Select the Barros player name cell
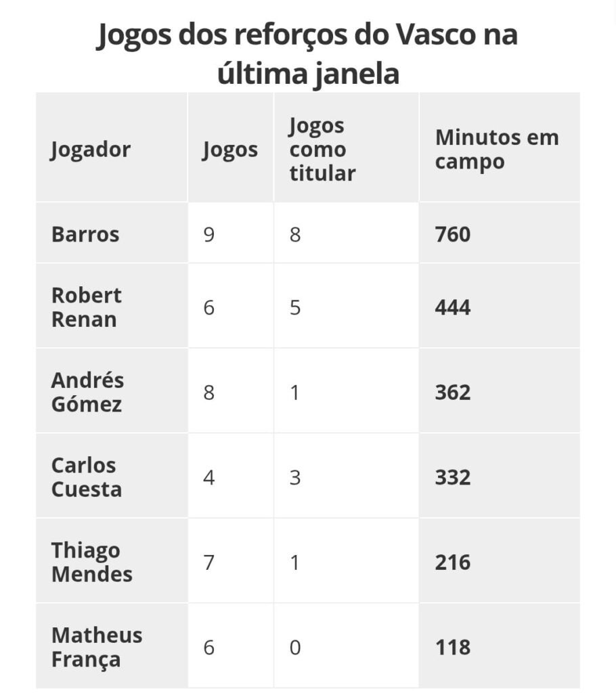 pos(85,234)
